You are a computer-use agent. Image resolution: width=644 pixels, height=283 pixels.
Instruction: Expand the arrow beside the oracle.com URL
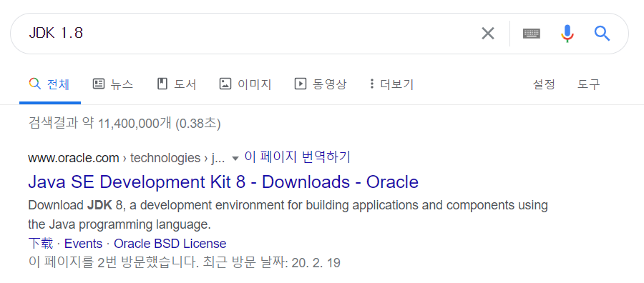(x=235, y=159)
